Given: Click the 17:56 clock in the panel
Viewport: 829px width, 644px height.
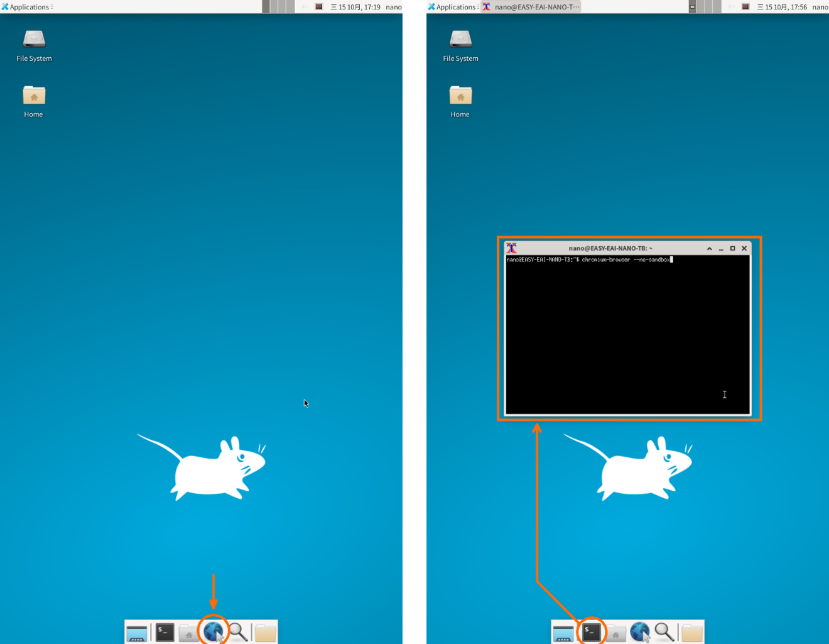Looking at the screenshot, I should pyautogui.click(x=782, y=7).
